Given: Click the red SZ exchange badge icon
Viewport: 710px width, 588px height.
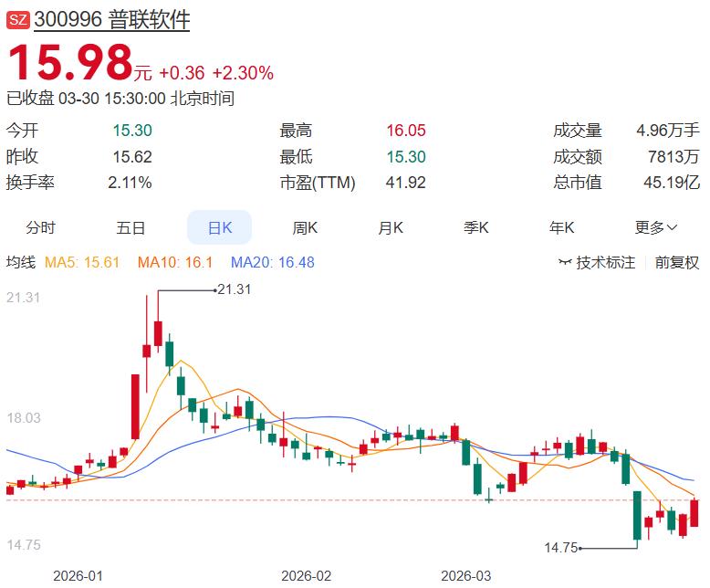Looking at the screenshot, I should click(17, 19).
